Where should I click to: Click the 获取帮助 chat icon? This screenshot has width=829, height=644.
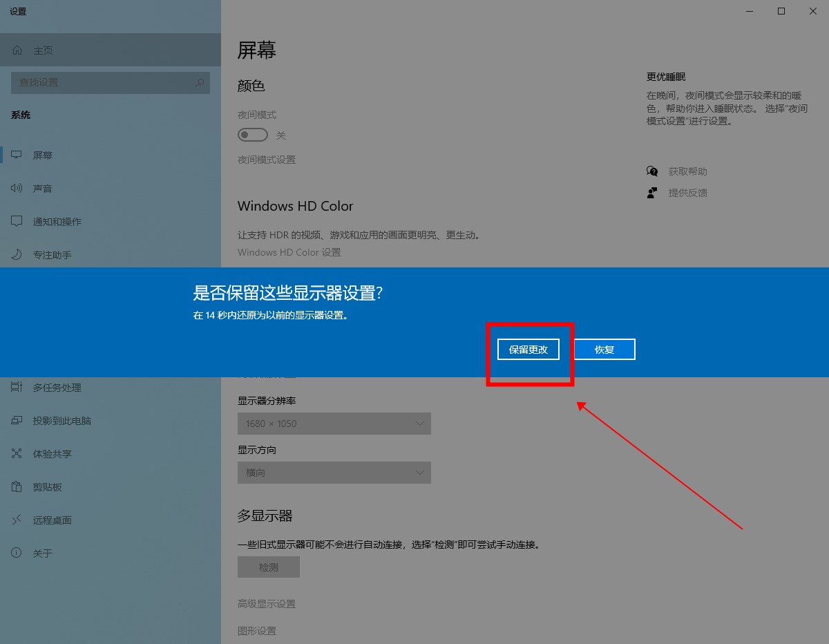click(x=652, y=171)
